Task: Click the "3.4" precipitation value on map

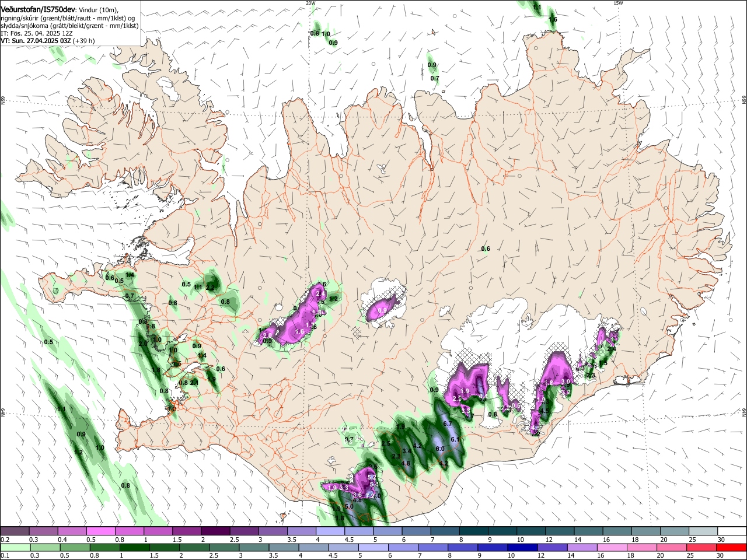Action: (x=407, y=451)
